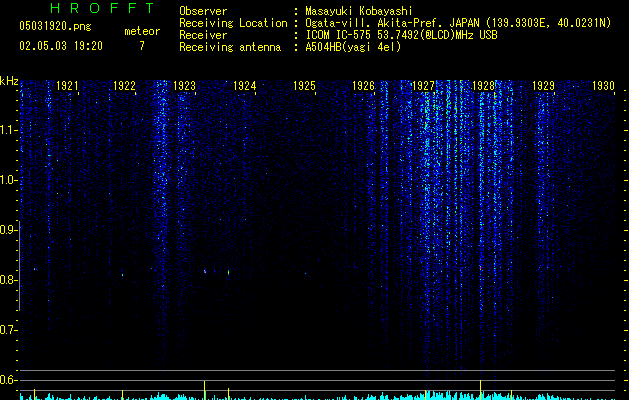Click the 0.9 kHz axis label
The height and width of the screenshot is (400, 629).
click(x=8, y=230)
